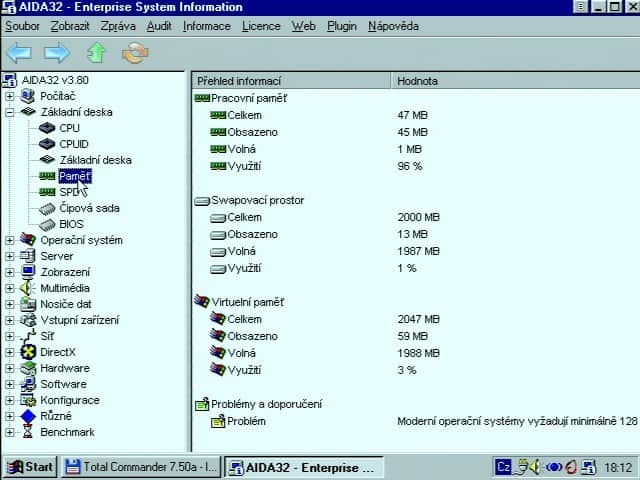The image size is (640, 480).
Task: Expand the Zobrazení tree node
Action: 9,272
